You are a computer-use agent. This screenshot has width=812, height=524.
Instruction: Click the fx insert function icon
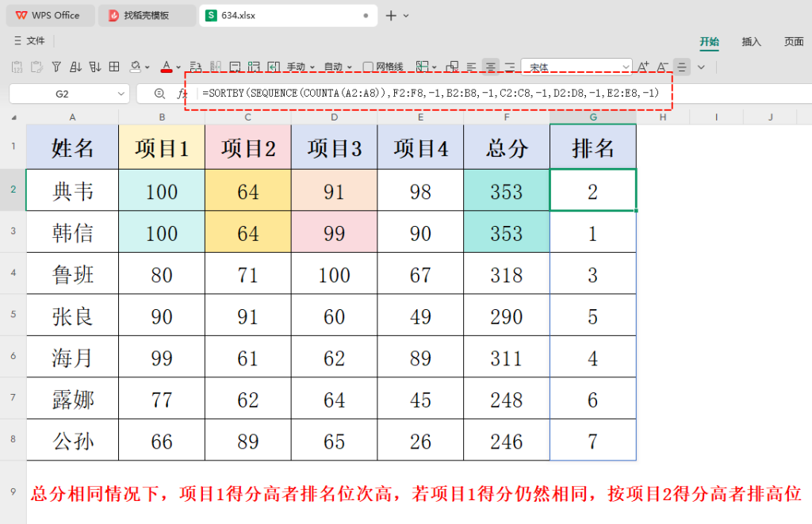click(182, 94)
